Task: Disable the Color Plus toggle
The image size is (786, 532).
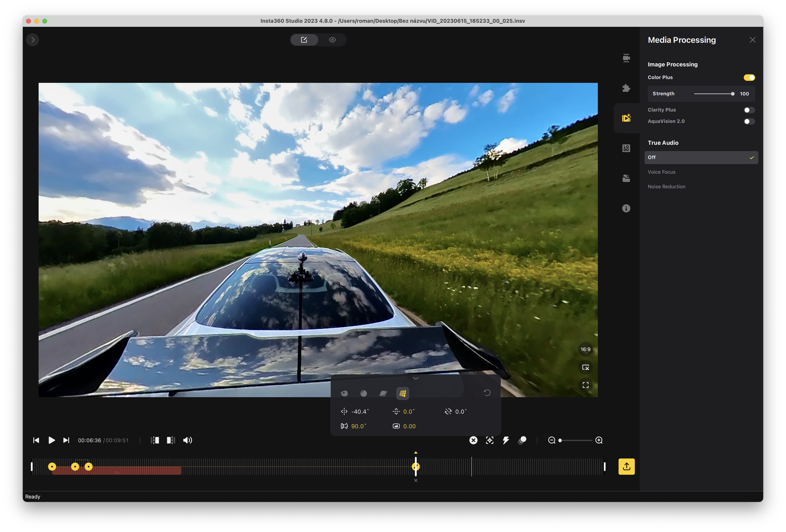Action: click(749, 77)
